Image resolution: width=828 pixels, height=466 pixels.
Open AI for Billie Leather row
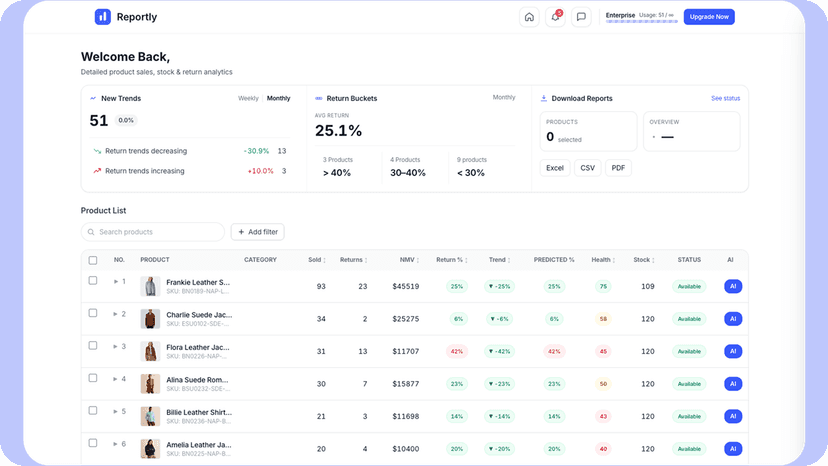(733, 416)
